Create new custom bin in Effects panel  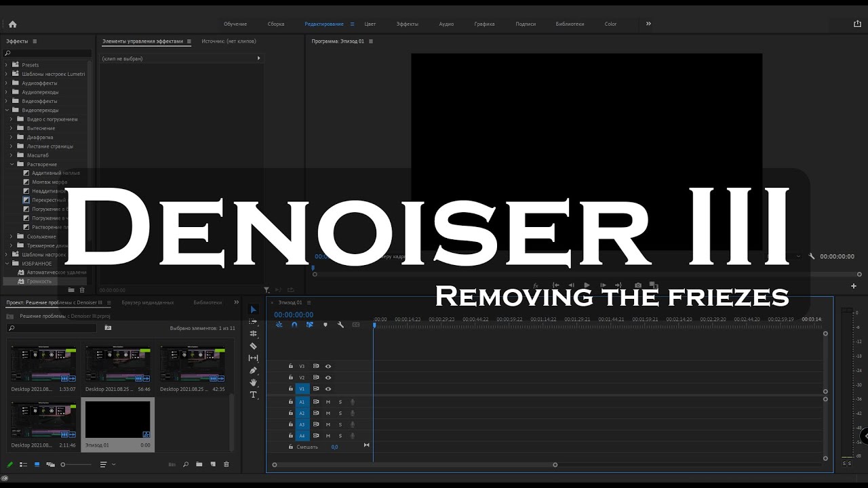[x=71, y=290]
